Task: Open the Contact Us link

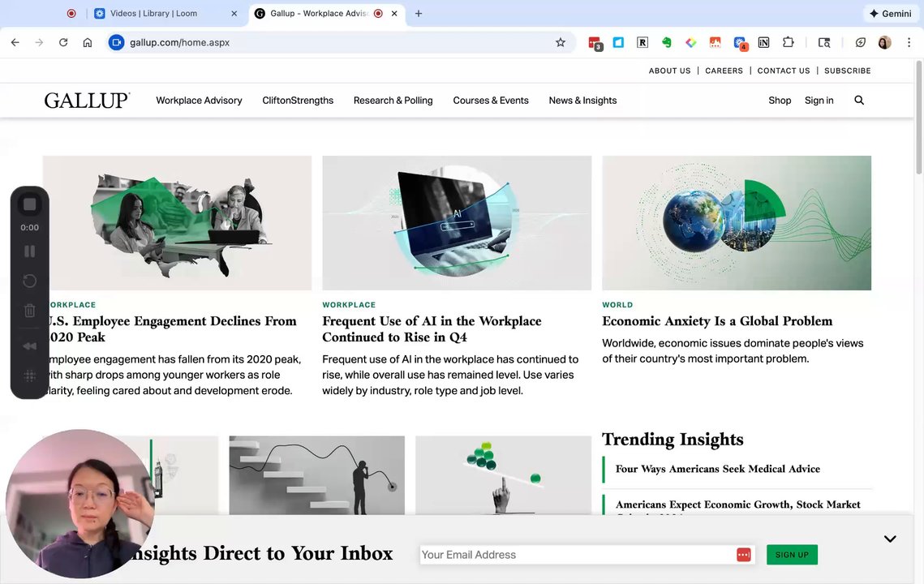Action: tap(783, 71)
